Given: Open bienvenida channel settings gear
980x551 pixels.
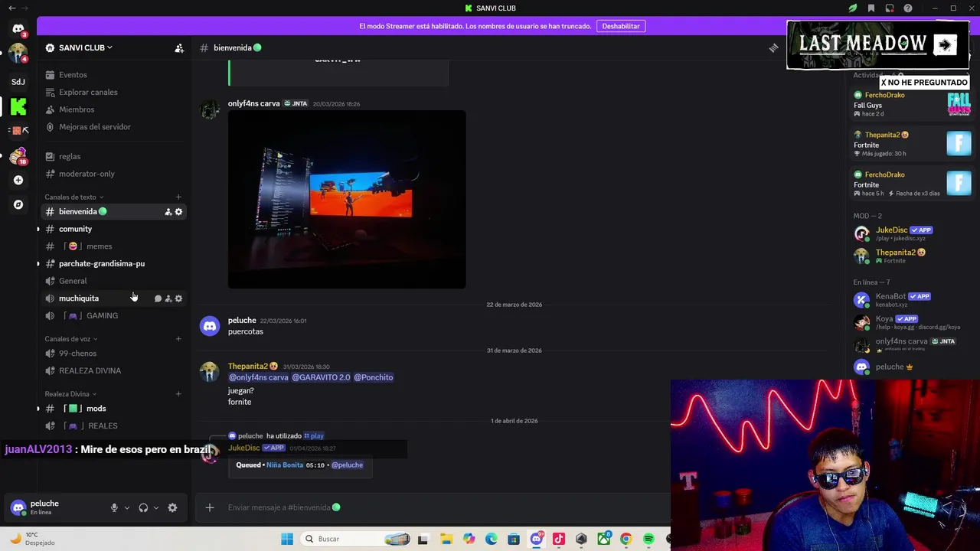Looking at the screenshot, I should (x=178, y=212).
